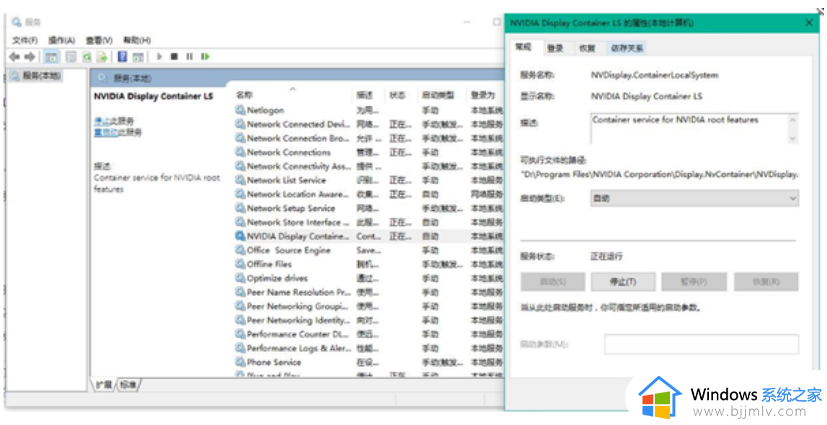This screenshot has height=425, width=827.
Task: Click the Start Service play icon in the toolbar
Action: (159, 56)
